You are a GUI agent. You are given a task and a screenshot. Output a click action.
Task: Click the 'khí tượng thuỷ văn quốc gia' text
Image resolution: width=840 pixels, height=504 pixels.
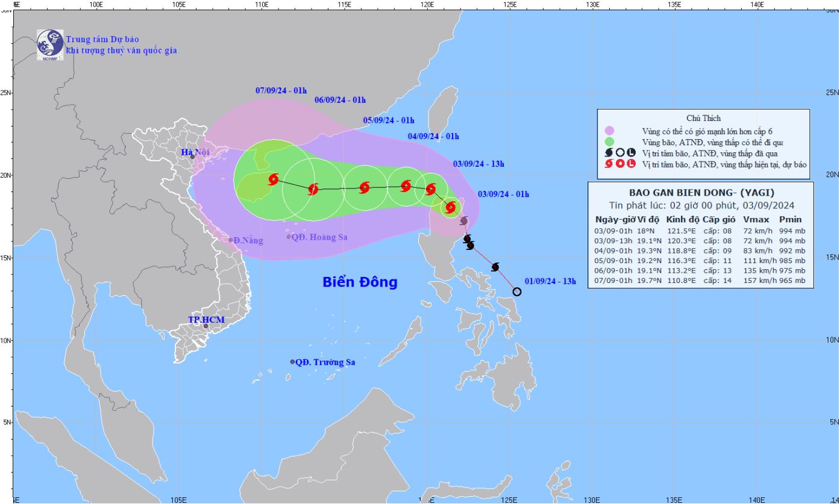coord(121,51)
